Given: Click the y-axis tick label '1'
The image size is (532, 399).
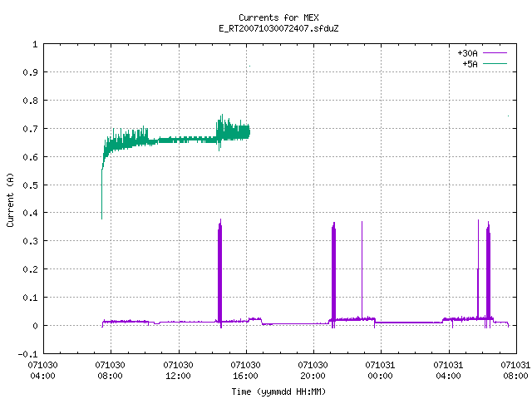Looking at the screenshot, I should 35,44.
